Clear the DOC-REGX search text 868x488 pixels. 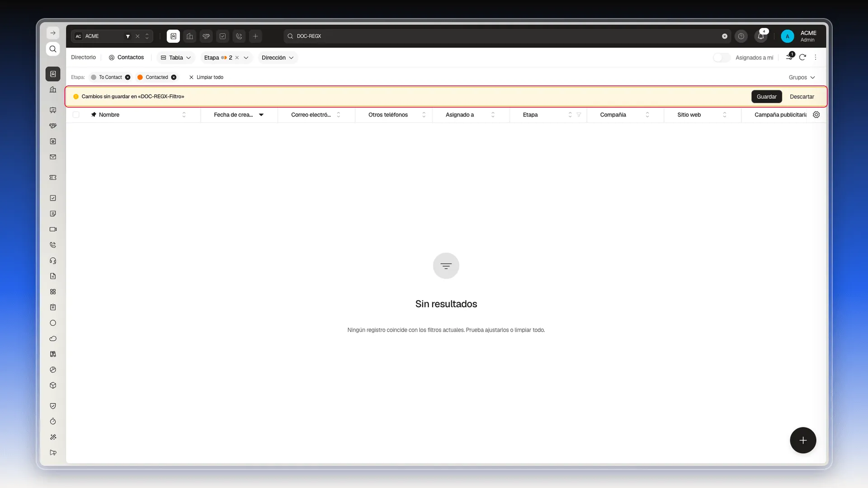pyautogui.click(x=725, y=36)
